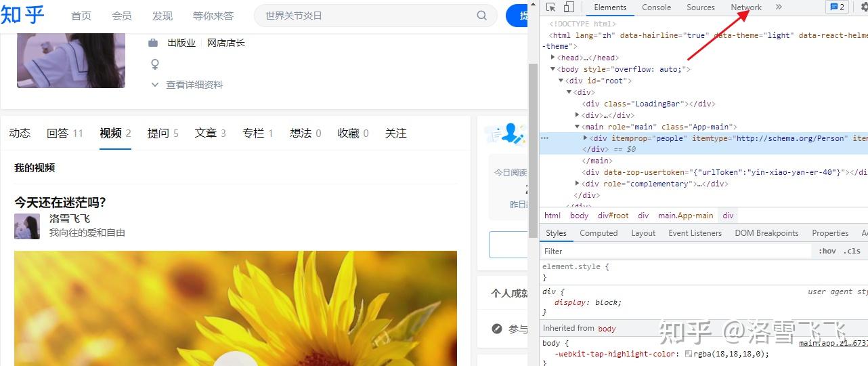Open main.app stylesheet source link
868x366 pixels.
tap(833, 343)
